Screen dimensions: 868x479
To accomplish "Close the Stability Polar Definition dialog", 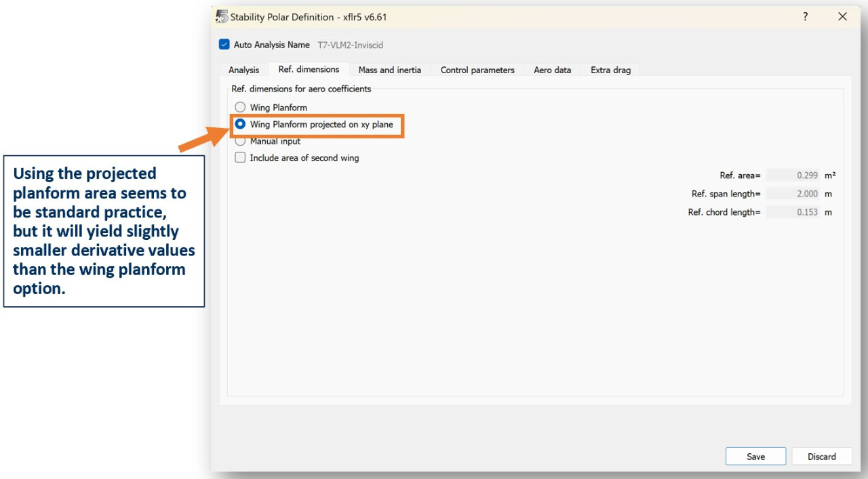I will 842,17.
